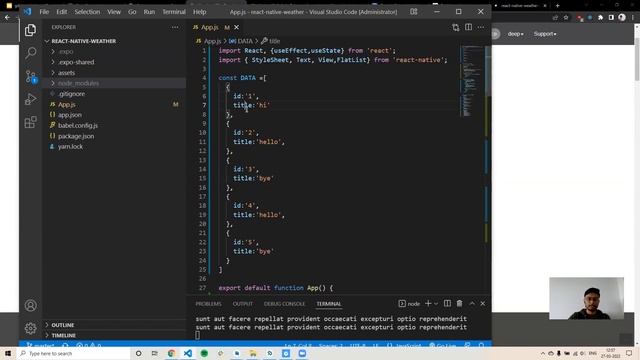Expand the .expo folder
This screenshot has height=360, width=640.
(114, 52)
